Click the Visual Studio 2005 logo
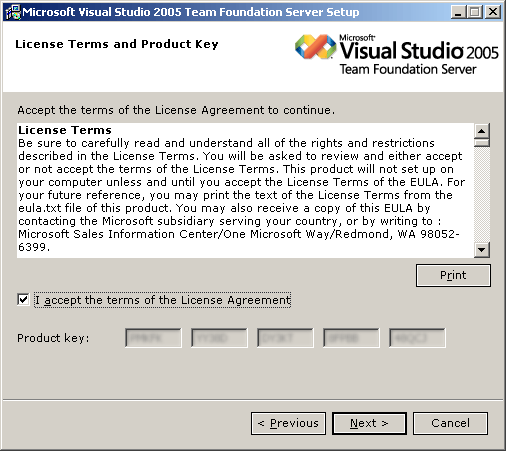 point(397,54)
